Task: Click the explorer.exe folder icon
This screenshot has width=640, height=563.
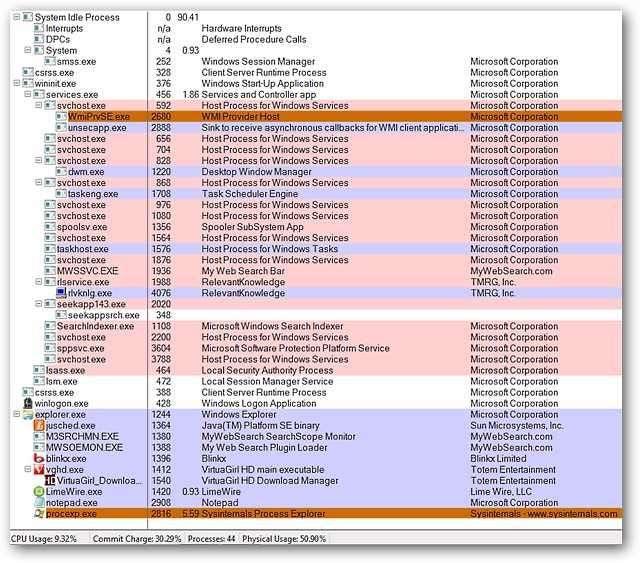Action: click(28, 414)
